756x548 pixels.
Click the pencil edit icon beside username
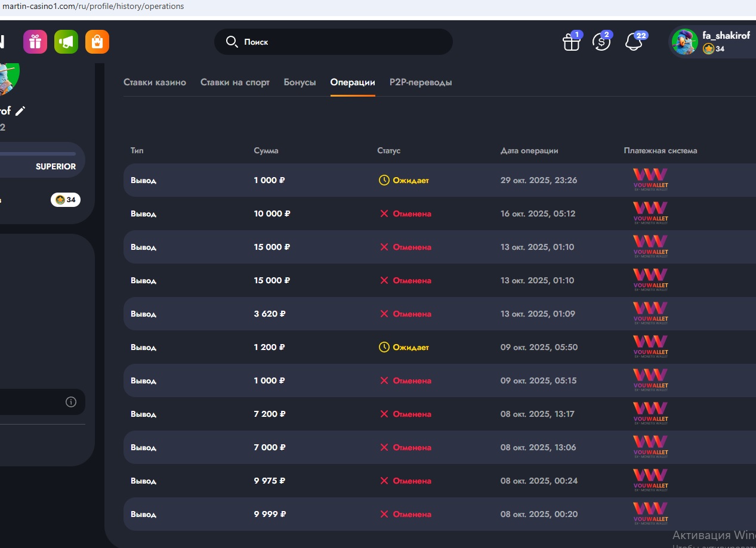tap(20, 111)
